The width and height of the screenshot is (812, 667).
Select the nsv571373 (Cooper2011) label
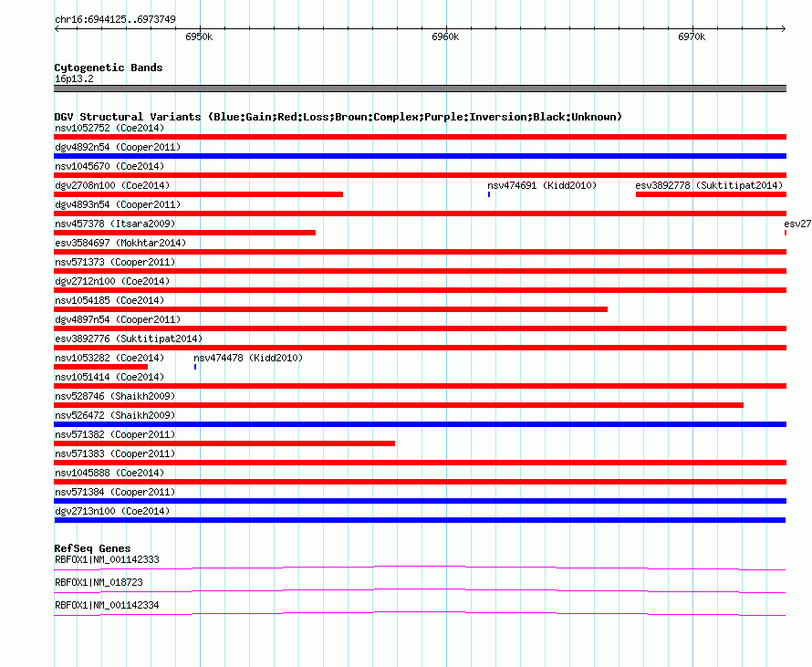click(115, 262)
